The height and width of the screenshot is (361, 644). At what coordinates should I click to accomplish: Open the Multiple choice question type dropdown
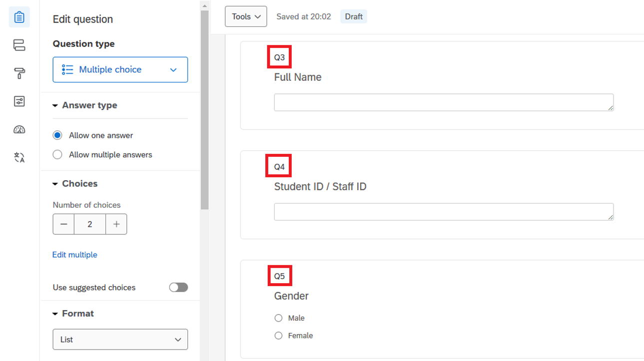pos(120,69)
